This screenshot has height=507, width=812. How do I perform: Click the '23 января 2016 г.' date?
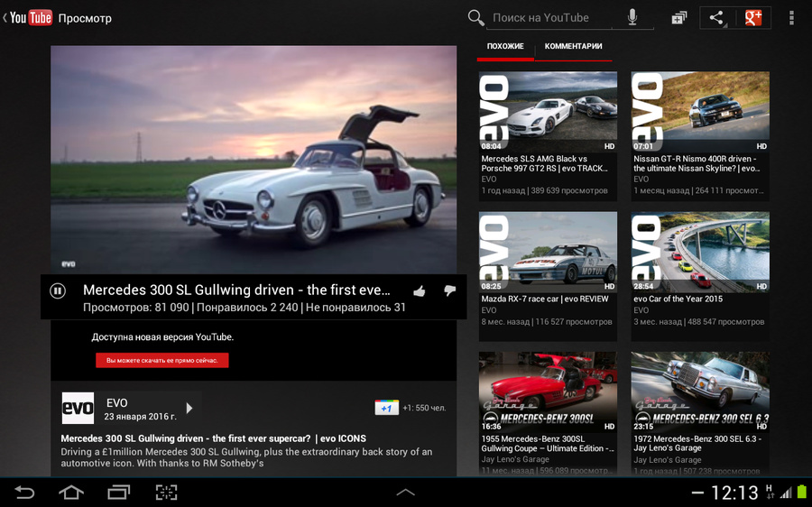tap(140, 417)
